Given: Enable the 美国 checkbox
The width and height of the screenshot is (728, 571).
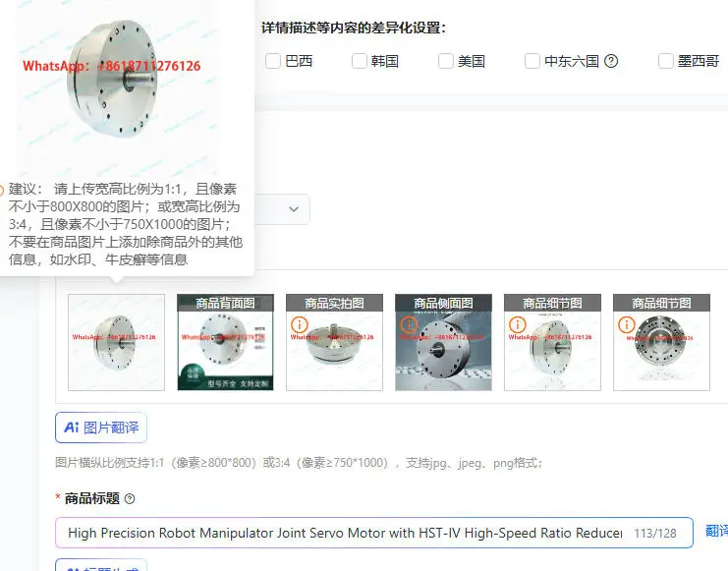Looking at the screenshot, I should [x=446, y=61].
